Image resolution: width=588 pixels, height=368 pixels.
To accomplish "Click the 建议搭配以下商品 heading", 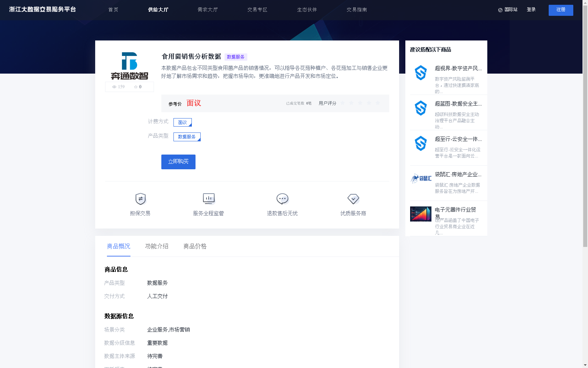I will tap(430, 50).
